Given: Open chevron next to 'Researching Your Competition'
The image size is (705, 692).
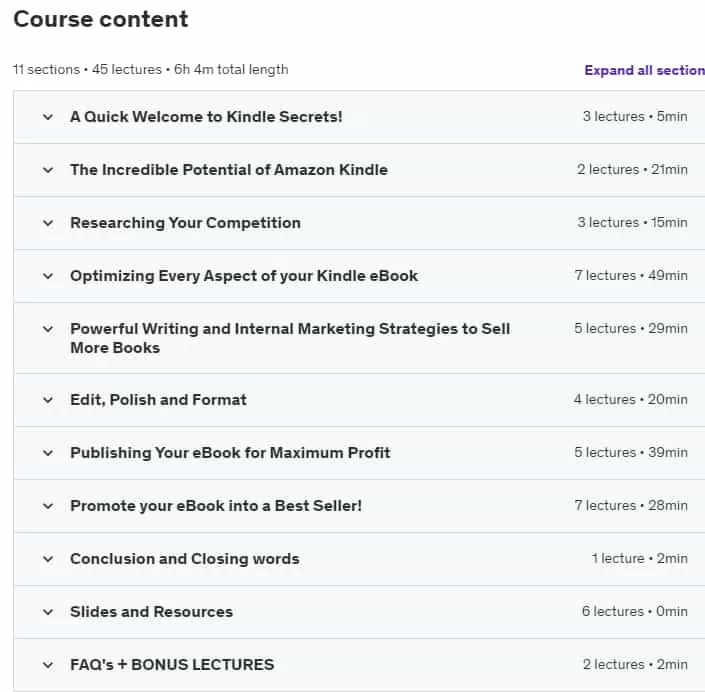Looking at the screenshot, I should coord(48,223).
